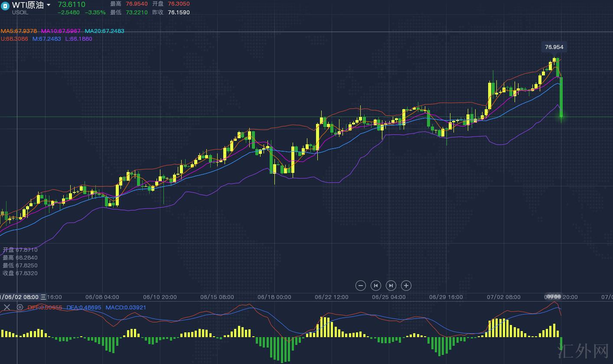Image resolution: width=613 pixels, height=364 pixels.
Task: Click the current price 73.6110
Action: click(72, 4)
